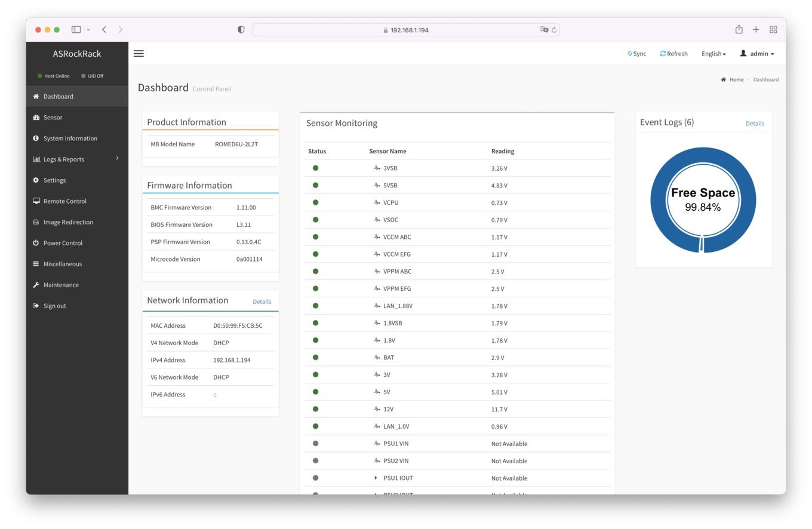
Task: Open a new Safari tab
Action: click(x=756, y=29)
